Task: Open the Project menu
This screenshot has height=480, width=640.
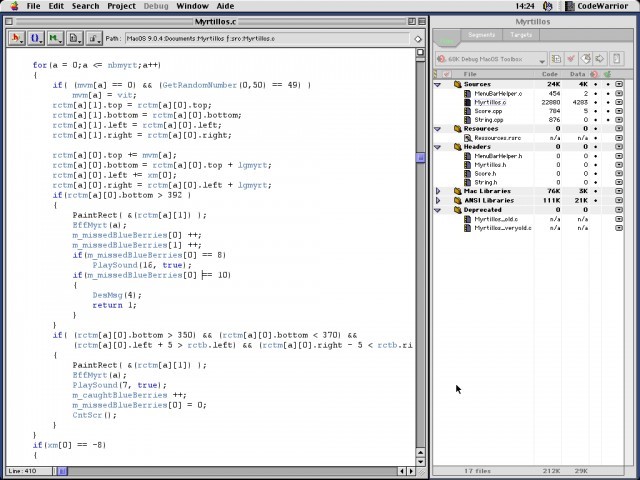Action: click(x=121, y=6)
